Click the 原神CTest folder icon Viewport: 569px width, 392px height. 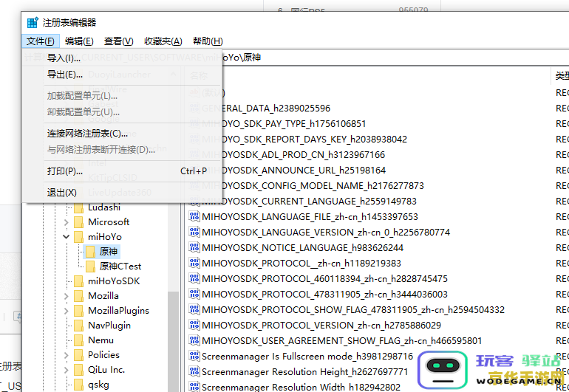click(x=90, y=267)
